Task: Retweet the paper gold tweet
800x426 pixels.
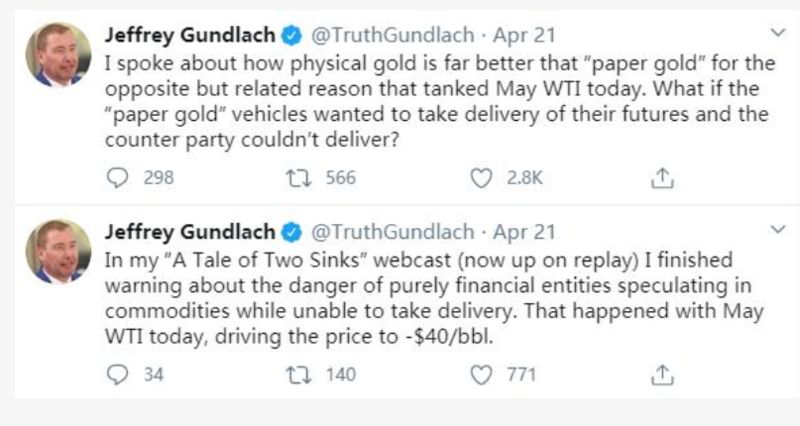Action: [298, 178]
